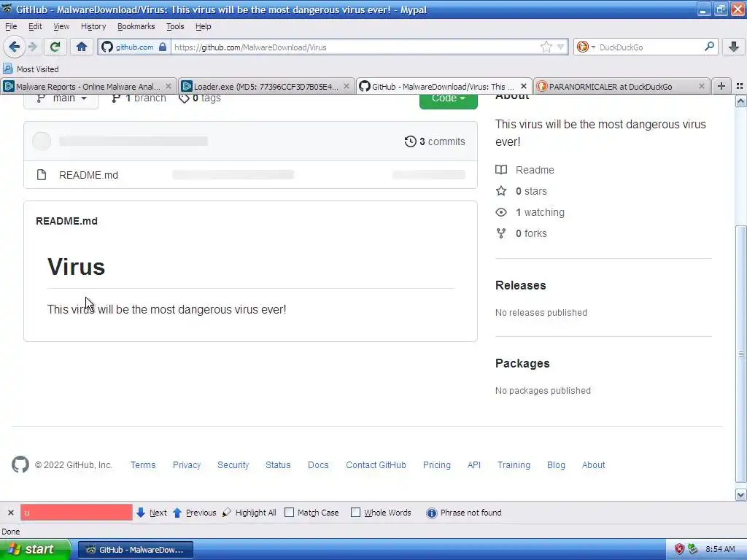Reload the page with the refresh icon
The height and width of the screenshot is (560, 747).
click(x=55, y=47)
